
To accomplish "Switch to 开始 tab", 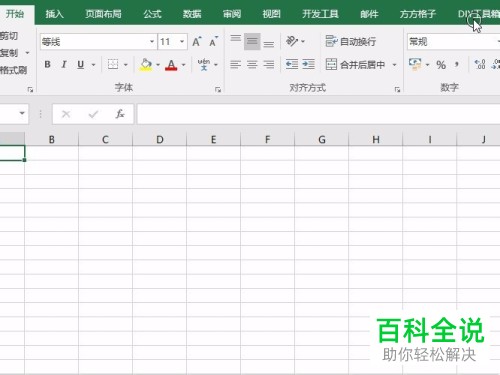I will [x=15, y=14].
